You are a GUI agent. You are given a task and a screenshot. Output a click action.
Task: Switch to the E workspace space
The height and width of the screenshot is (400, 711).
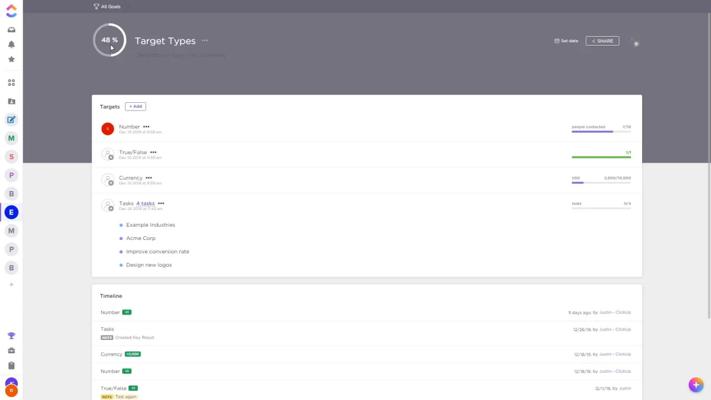(12, 212)
